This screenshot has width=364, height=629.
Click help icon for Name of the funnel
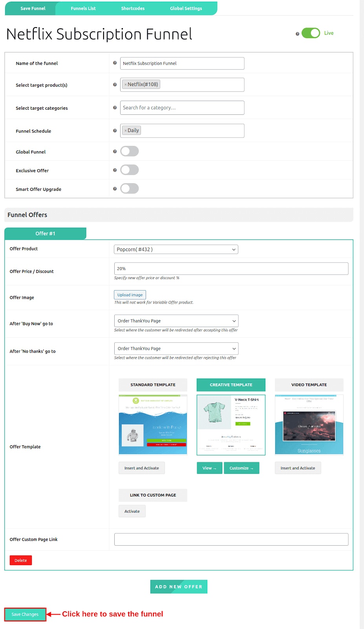click(115, 63)
